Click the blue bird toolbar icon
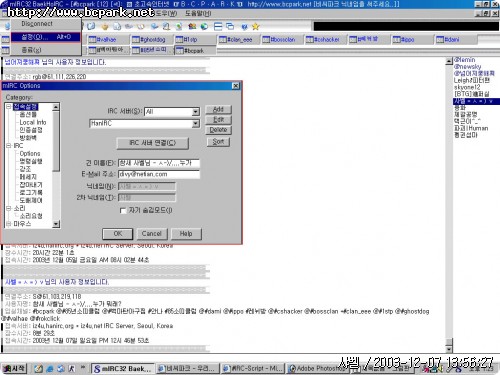The width and height of the screenshot is (500, 375). pos(154,26)
